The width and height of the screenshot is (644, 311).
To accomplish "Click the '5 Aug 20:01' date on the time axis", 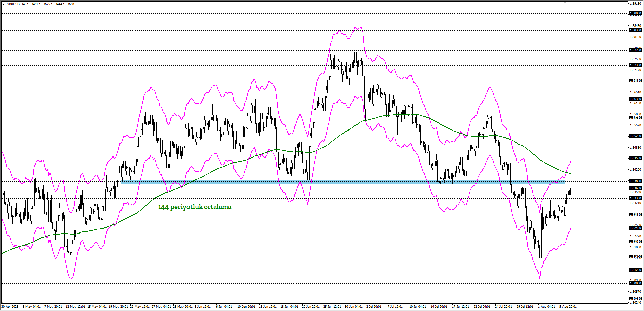I will [x=568, y=307].
